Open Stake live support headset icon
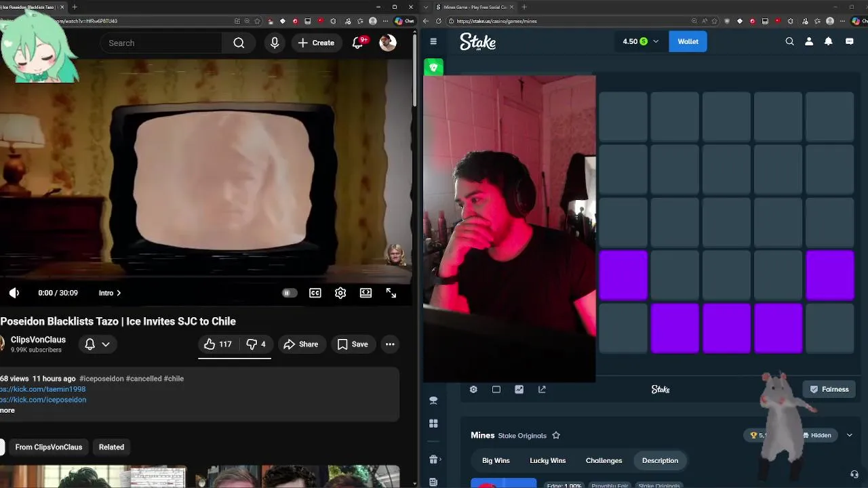The height and width of the screenshot is (488, 868). (854, 474)
